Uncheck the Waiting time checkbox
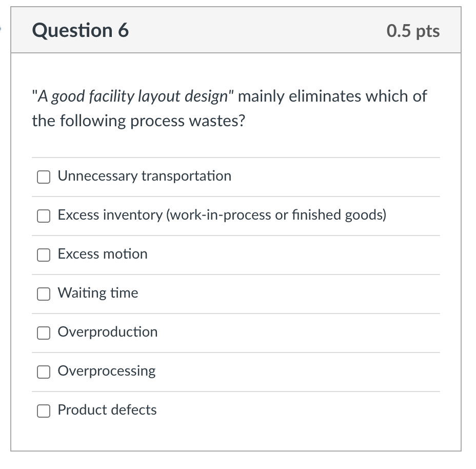Screen dimensions: 476x469 [x=44, y=294]
